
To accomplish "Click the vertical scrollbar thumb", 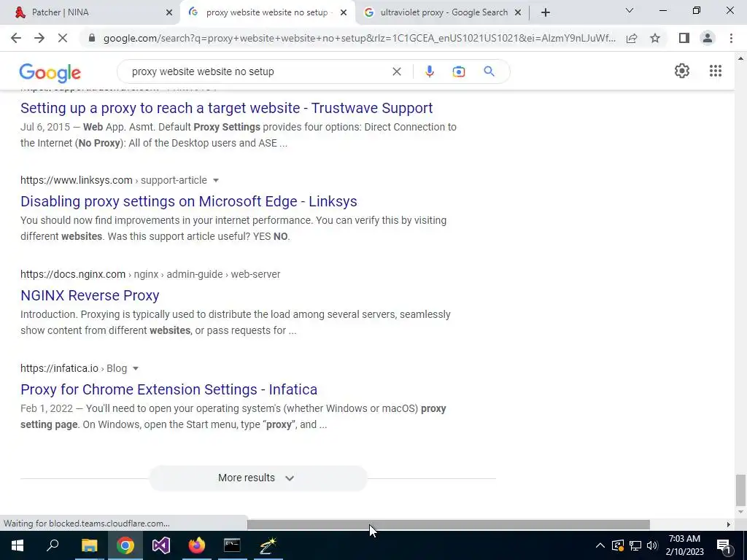I will pos(740,490).
